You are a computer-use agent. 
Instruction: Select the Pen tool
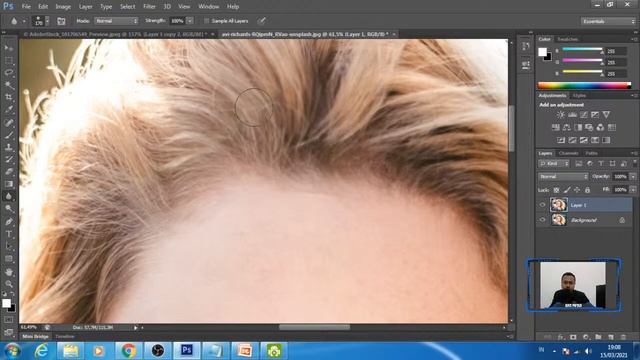point(9,222)
